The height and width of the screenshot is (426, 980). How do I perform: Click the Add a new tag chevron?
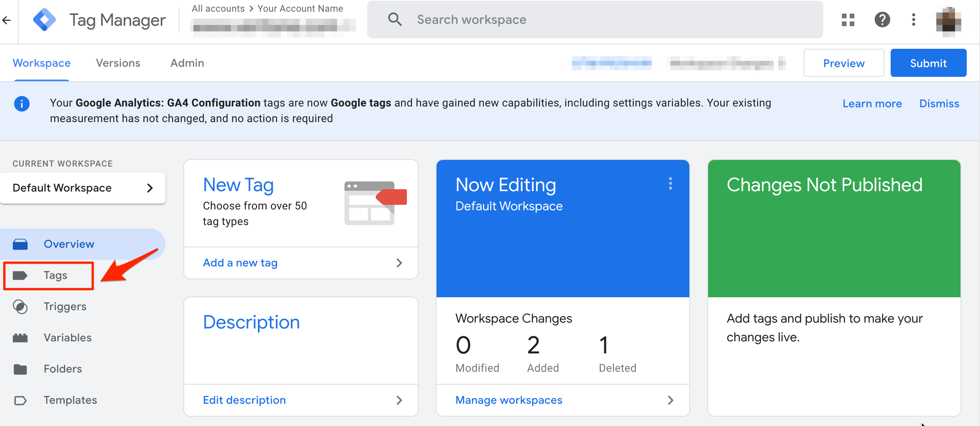[x=399, y=263]
